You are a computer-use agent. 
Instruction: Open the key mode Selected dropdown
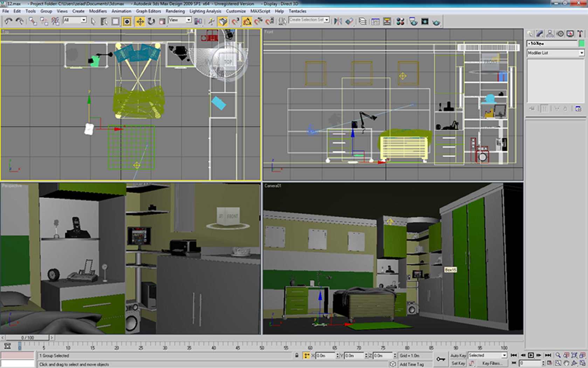coord(487,355)
